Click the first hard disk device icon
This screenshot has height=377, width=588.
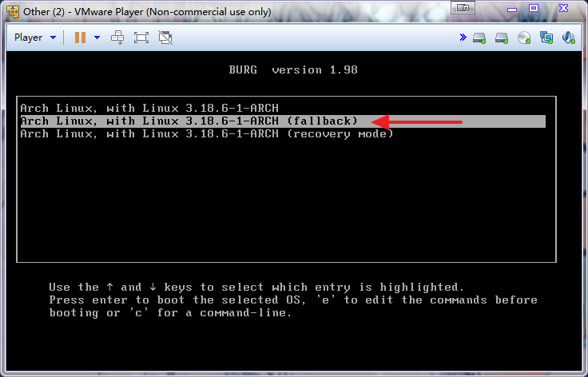[480, 38]
